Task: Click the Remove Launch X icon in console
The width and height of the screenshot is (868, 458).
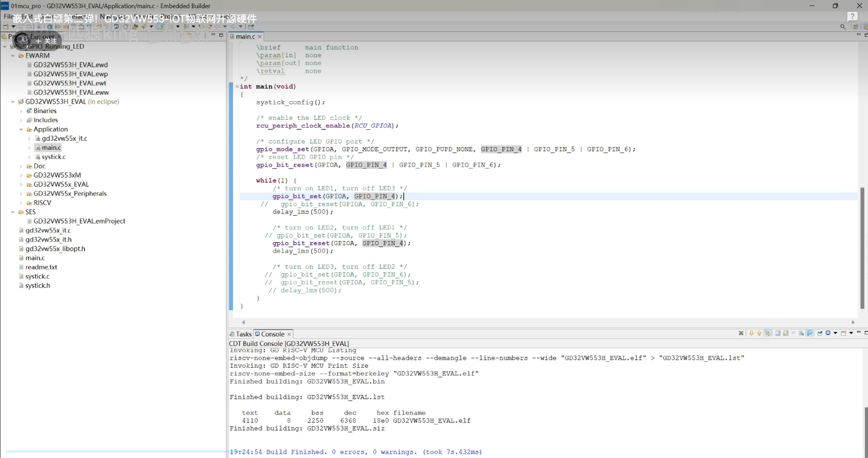Action: point(741,333)
